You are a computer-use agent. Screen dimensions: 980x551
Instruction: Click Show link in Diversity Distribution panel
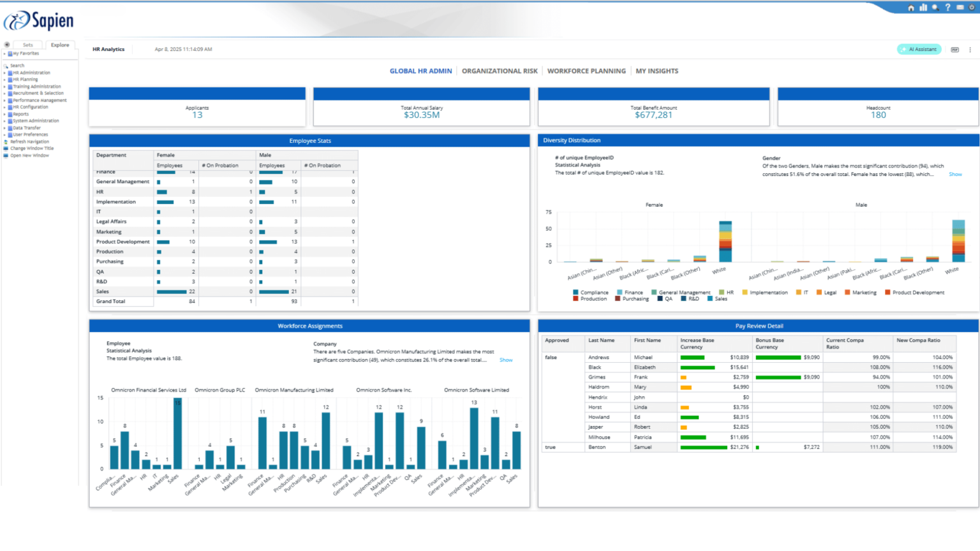tap(956, 174)
